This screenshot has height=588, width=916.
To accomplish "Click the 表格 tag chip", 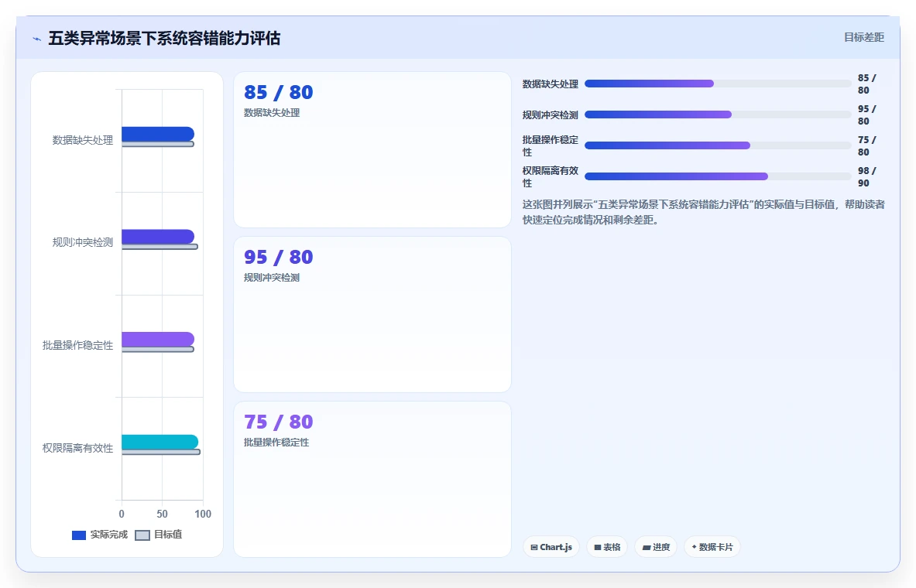I will pos(607,547).
